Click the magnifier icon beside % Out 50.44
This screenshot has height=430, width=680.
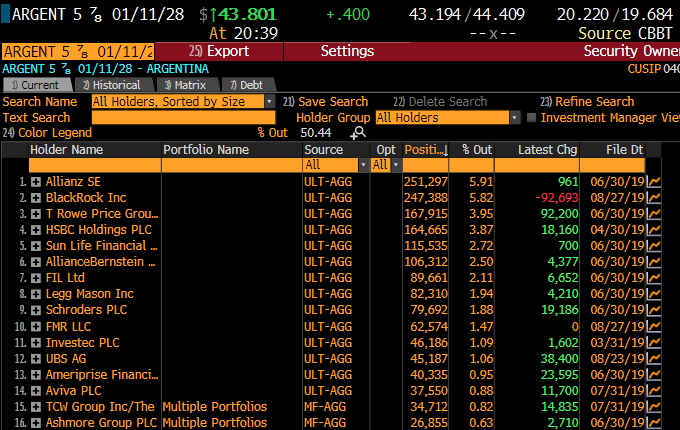click(x=358, y=133)
